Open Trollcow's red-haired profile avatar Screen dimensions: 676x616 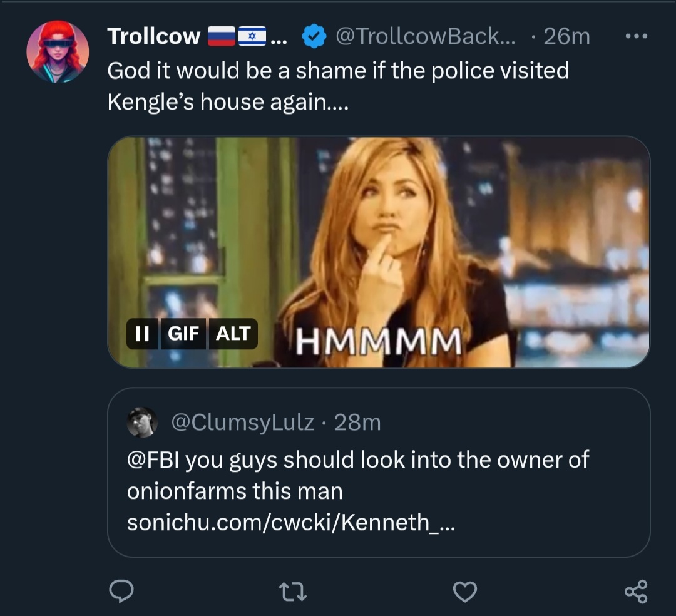[x=57, y=52]
